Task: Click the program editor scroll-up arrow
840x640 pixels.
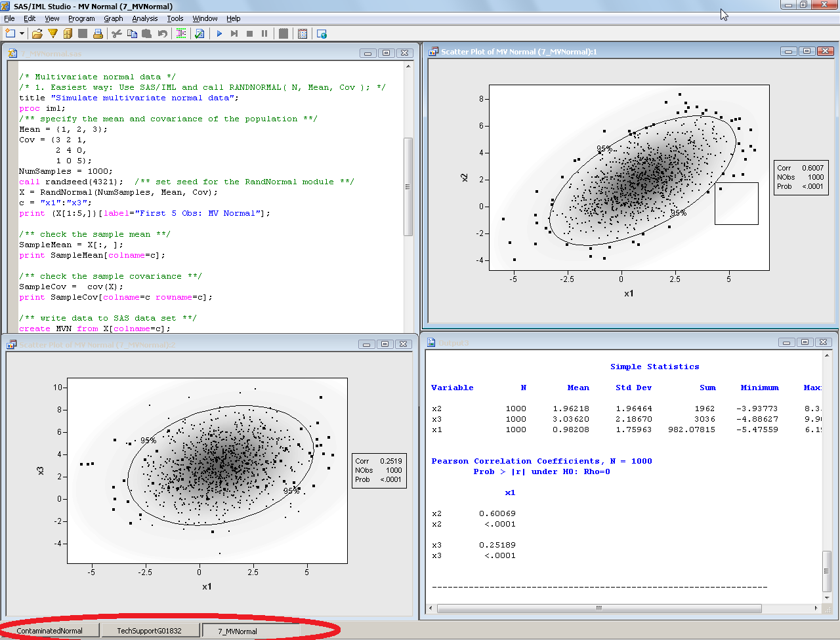Action: pos(408,66)
